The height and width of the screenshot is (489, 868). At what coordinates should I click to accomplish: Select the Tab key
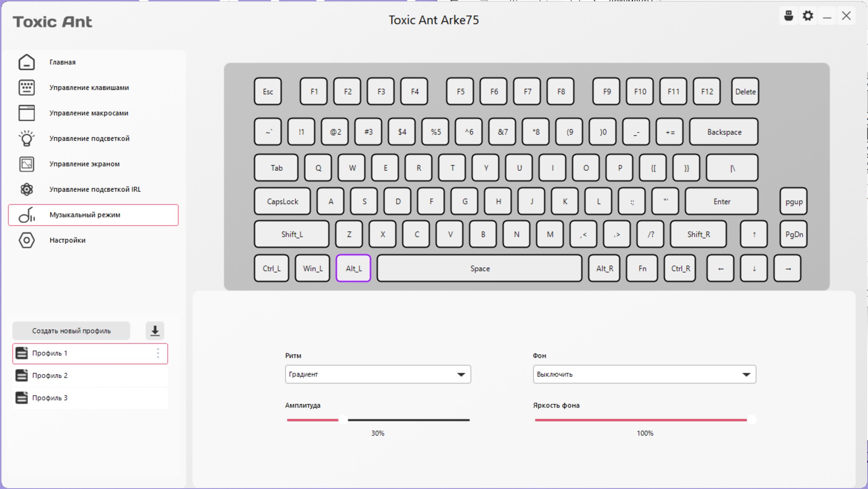276,168
